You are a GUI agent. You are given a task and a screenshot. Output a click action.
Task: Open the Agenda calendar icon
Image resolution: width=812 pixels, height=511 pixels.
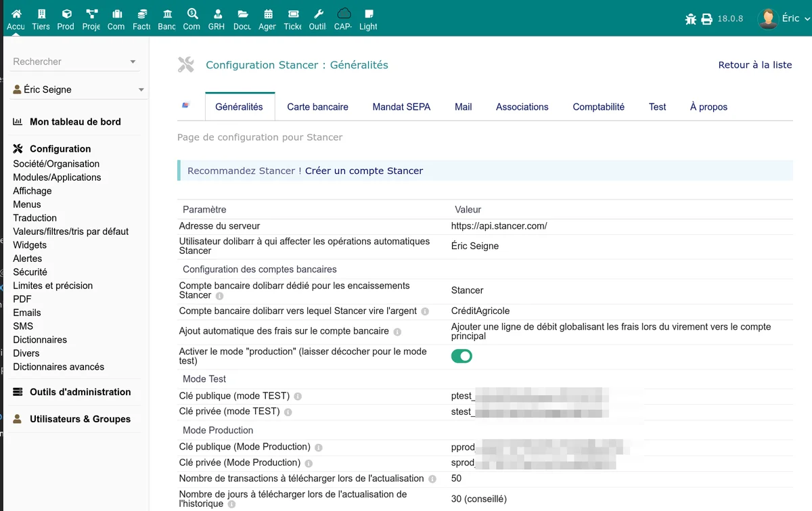[x=268, y=14]
